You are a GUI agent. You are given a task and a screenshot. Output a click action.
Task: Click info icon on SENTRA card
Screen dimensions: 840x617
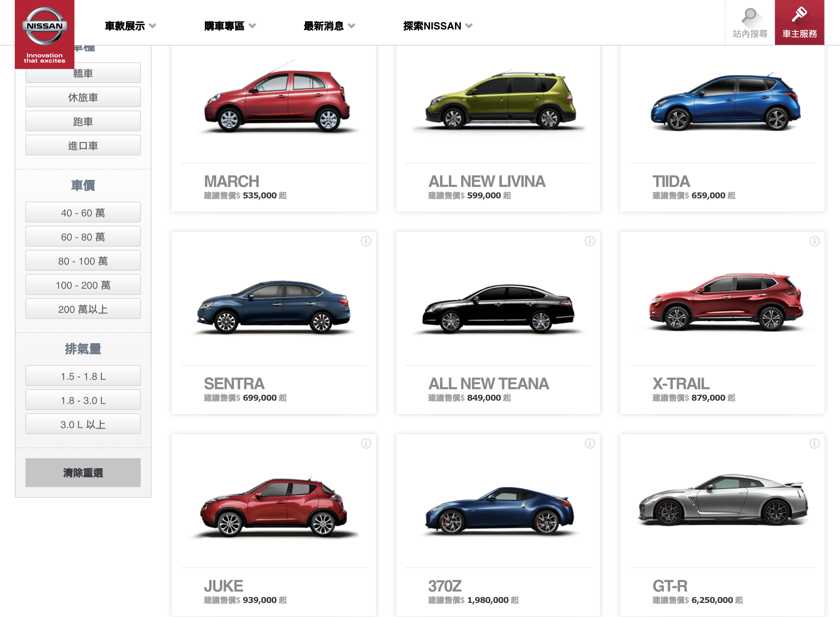click(366, 241)
